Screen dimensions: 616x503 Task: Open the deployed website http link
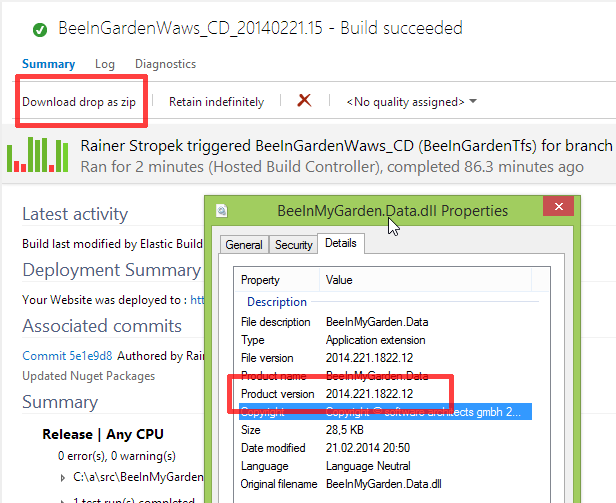(197, 300)
